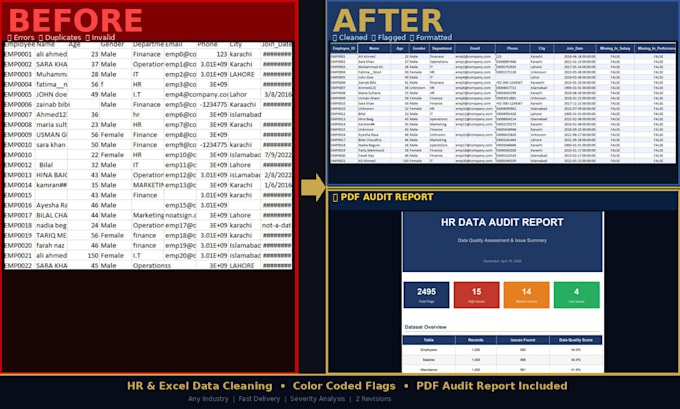Click the Fast Delivery footer text
680x409 pixels.
click(x=259, y=399)
